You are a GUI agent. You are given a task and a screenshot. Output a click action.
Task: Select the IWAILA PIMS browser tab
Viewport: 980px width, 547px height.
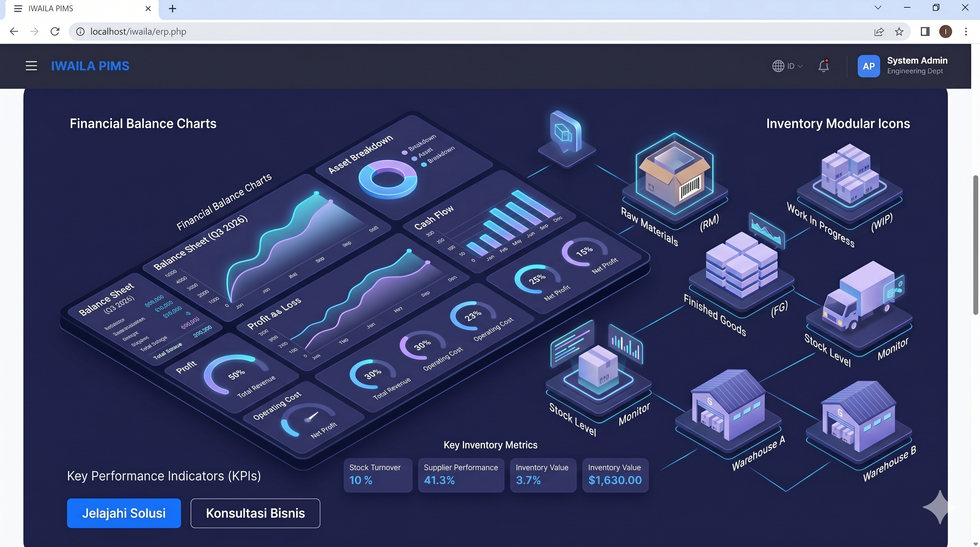click(x=82, y=9)
